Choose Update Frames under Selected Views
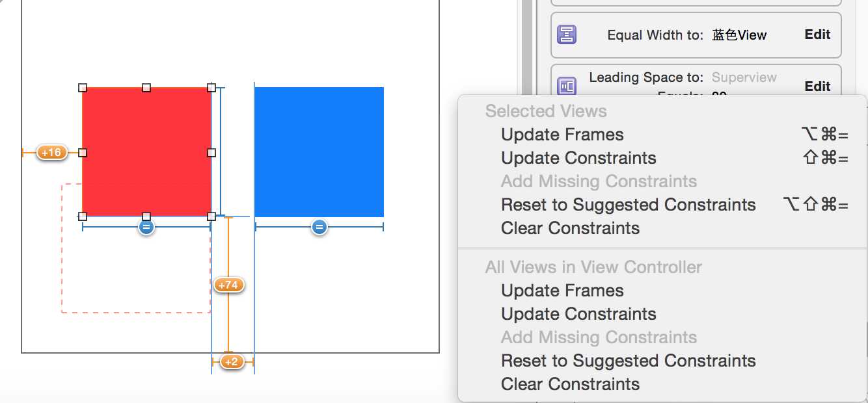The image size is (868, 403). coord(562,135)
